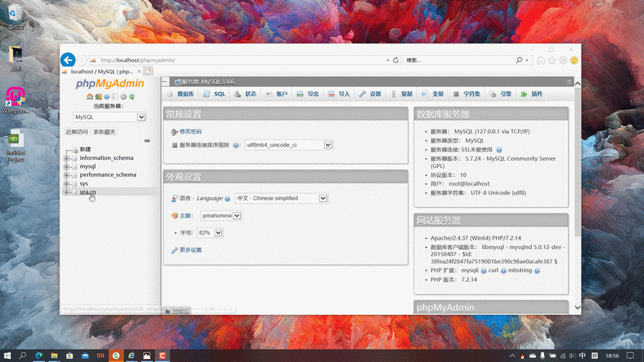Open navigation panel settings gear icon
The width and height of the screenshot is (644, 362).
point(123,96)
